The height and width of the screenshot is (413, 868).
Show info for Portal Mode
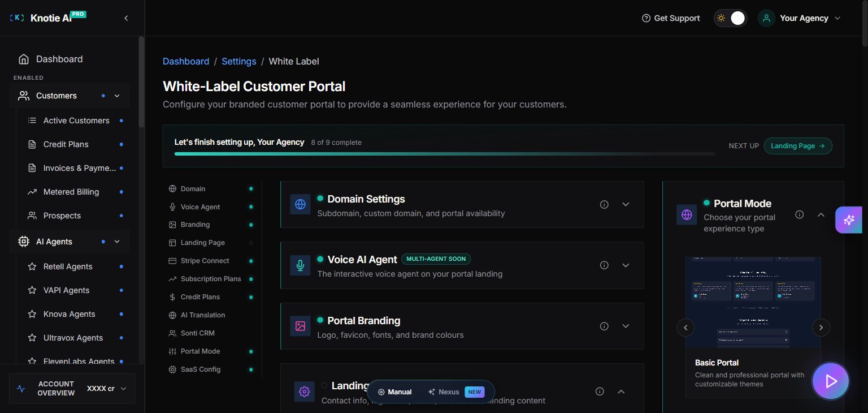800,214
